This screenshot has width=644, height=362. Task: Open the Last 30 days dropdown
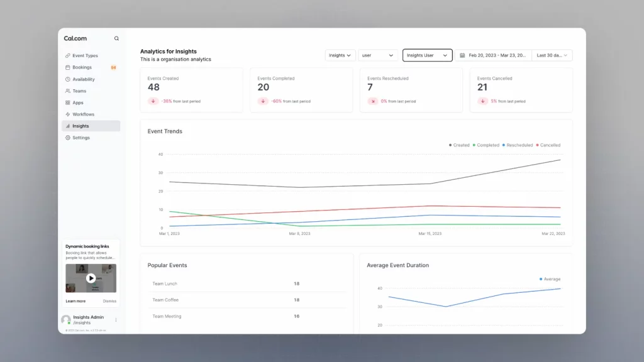(x=552, y=55)
